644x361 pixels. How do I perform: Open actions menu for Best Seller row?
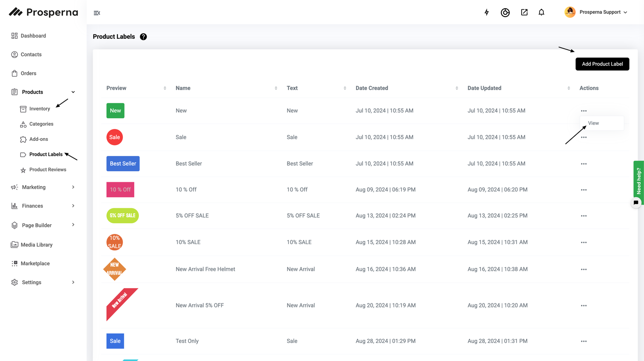point(584,164)
